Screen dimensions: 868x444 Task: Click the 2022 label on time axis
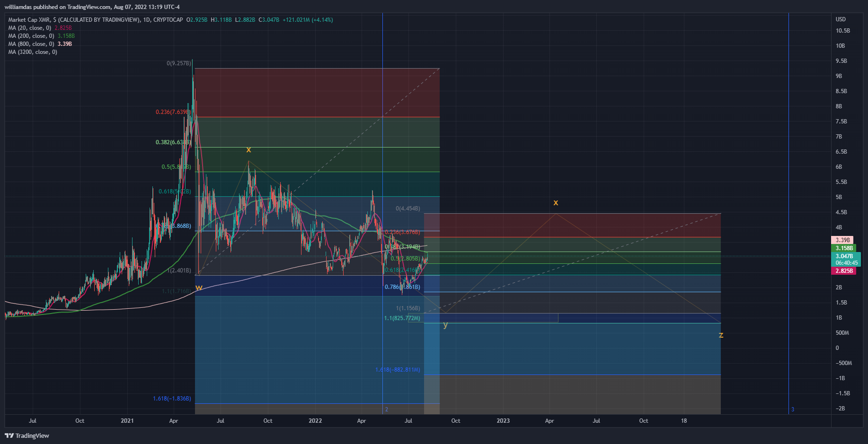(x=315, y=421)
